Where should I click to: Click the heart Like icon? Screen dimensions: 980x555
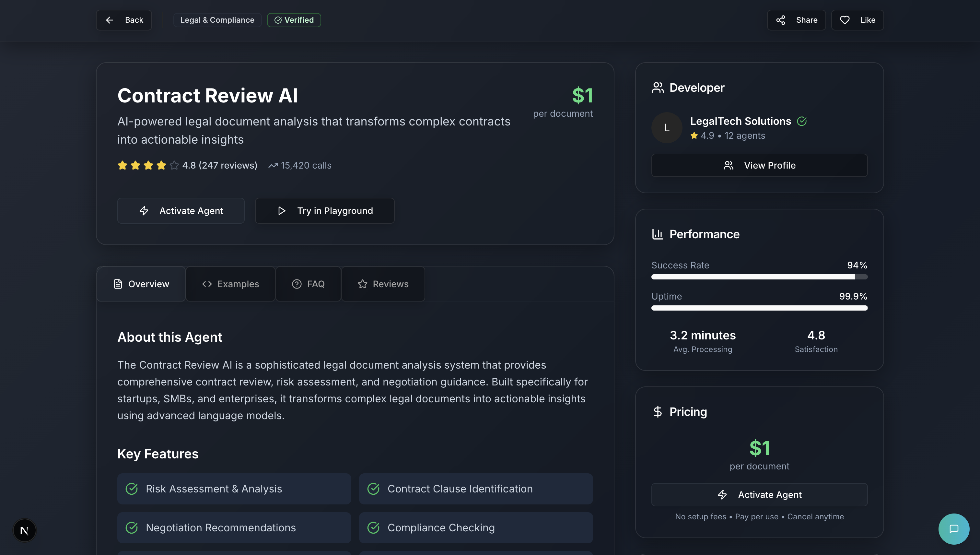(844, 20)
